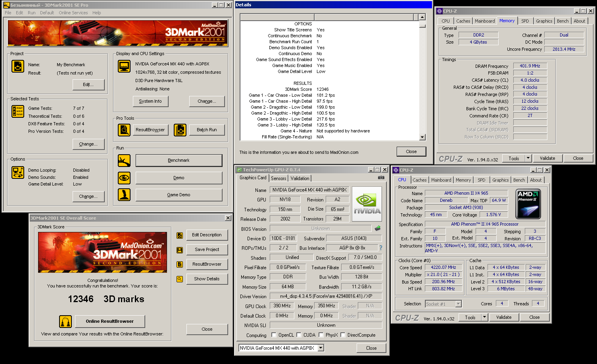
Task: Click the Show Details button
Action: pos(207,279)
